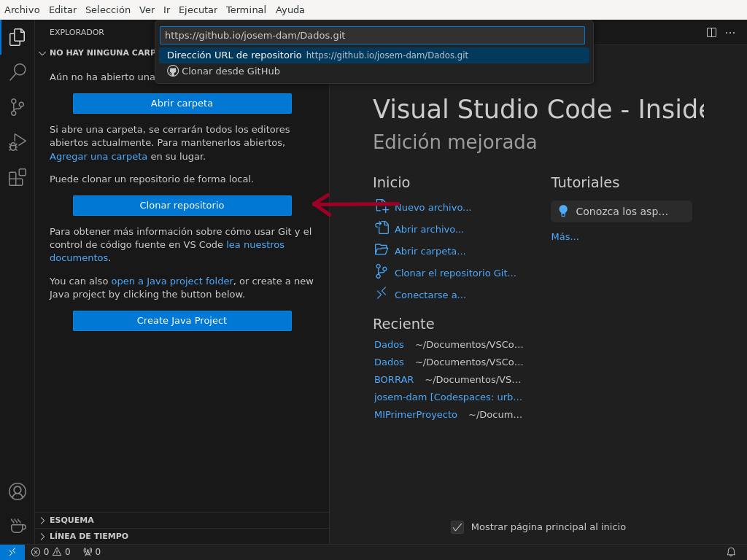Click the new file icon beside Nuevo archivo
The width and height of the screenshot is (747, 560).
382,206
